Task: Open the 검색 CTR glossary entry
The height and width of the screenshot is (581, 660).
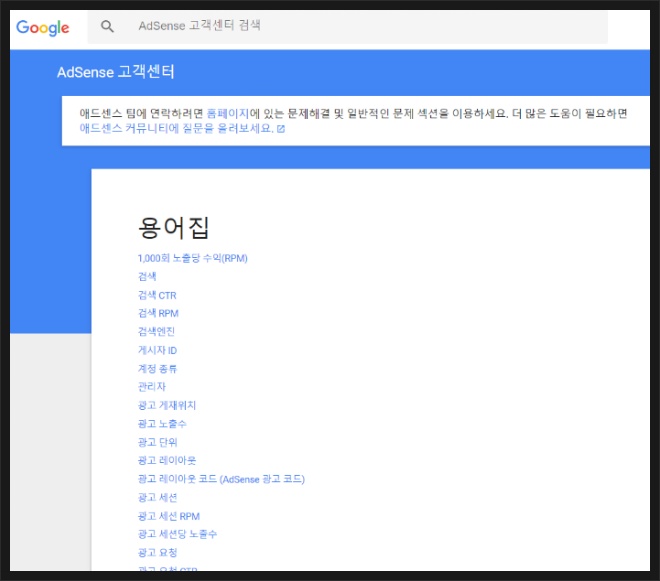Action: [x=157, y=295]
